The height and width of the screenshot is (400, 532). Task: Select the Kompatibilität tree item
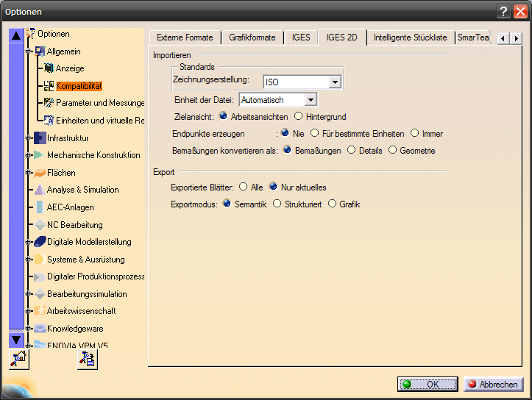pyautogui.click(x=79, y=86)
